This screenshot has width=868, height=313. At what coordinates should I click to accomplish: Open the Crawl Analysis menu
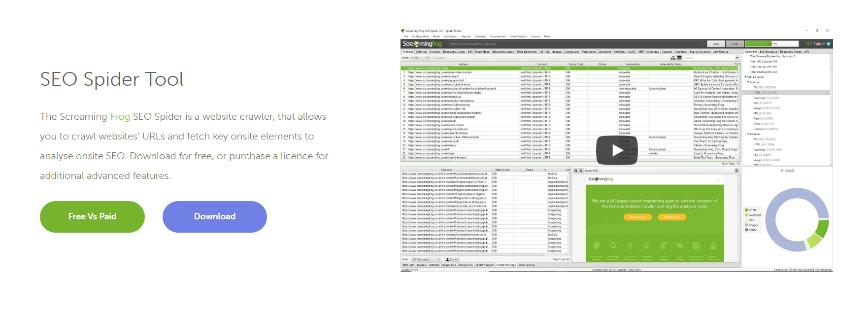tap(519, 36)
